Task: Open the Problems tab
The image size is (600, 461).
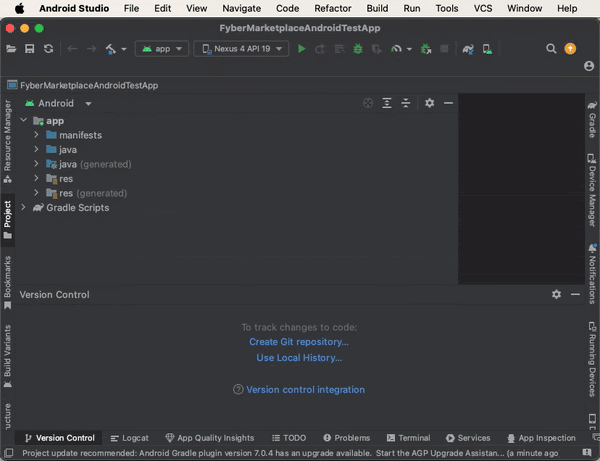Action: pyautogui.click(x=347, y=438)
